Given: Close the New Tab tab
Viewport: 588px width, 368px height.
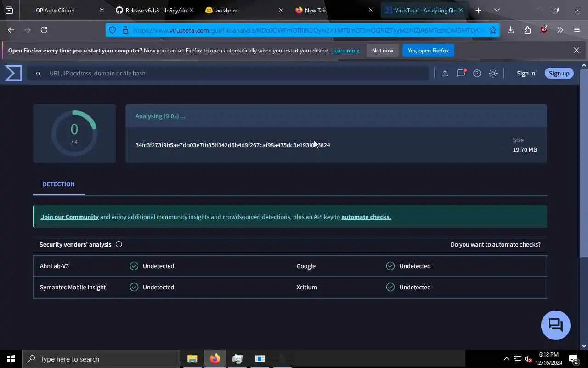Looking at the screenshot, I should click(x=371, y=10).
